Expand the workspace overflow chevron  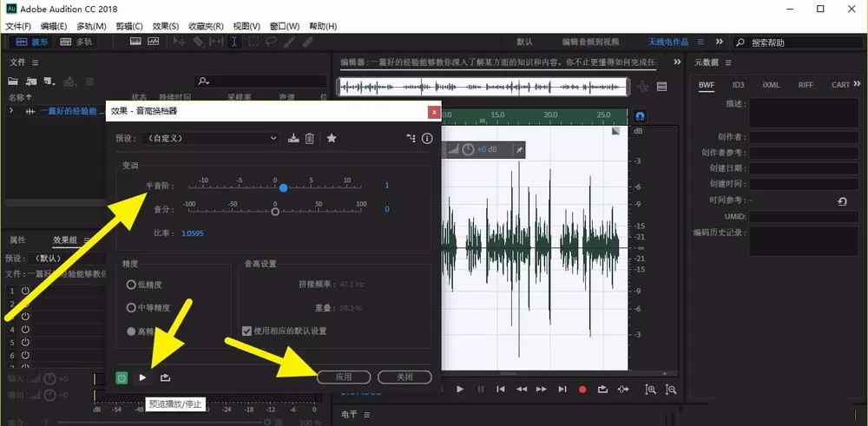pyautogui.click(x=719, y=42)
